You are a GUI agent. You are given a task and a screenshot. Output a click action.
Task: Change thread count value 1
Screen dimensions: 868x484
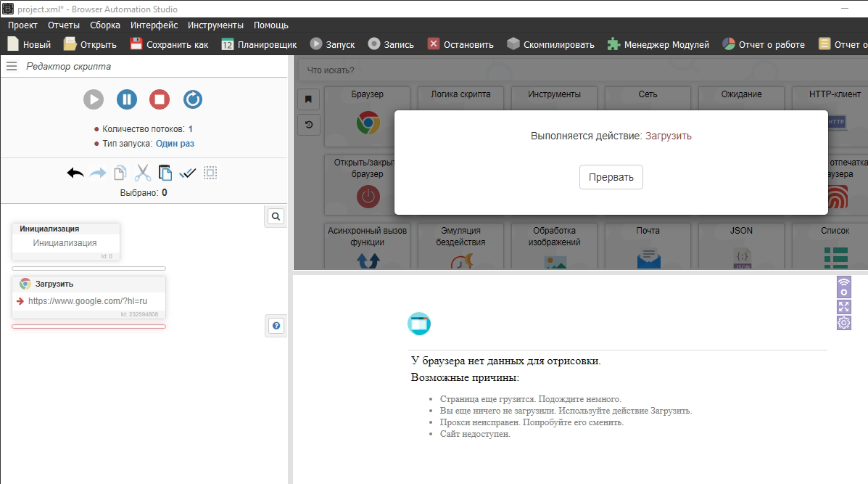(190, 128)
